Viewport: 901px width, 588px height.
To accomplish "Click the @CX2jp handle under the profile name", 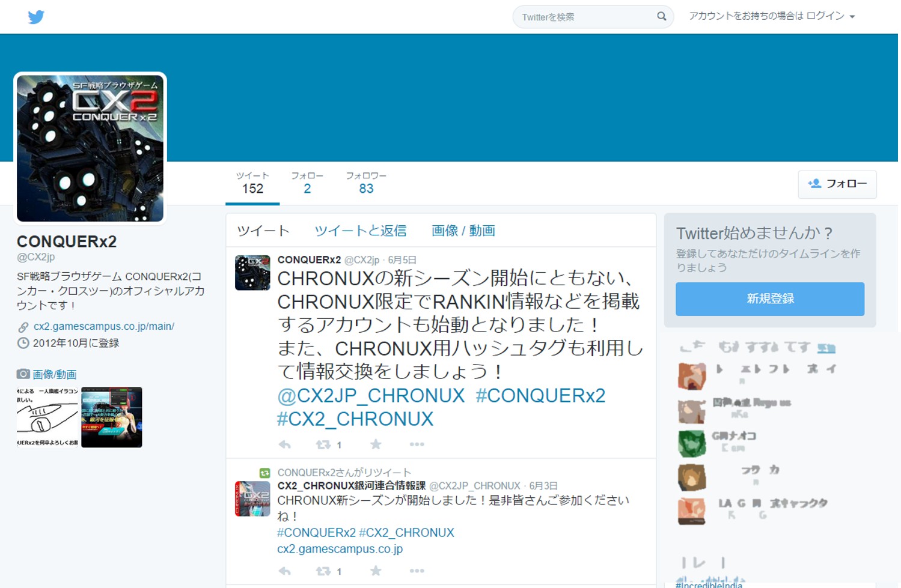I will click(x=36, y=257).
